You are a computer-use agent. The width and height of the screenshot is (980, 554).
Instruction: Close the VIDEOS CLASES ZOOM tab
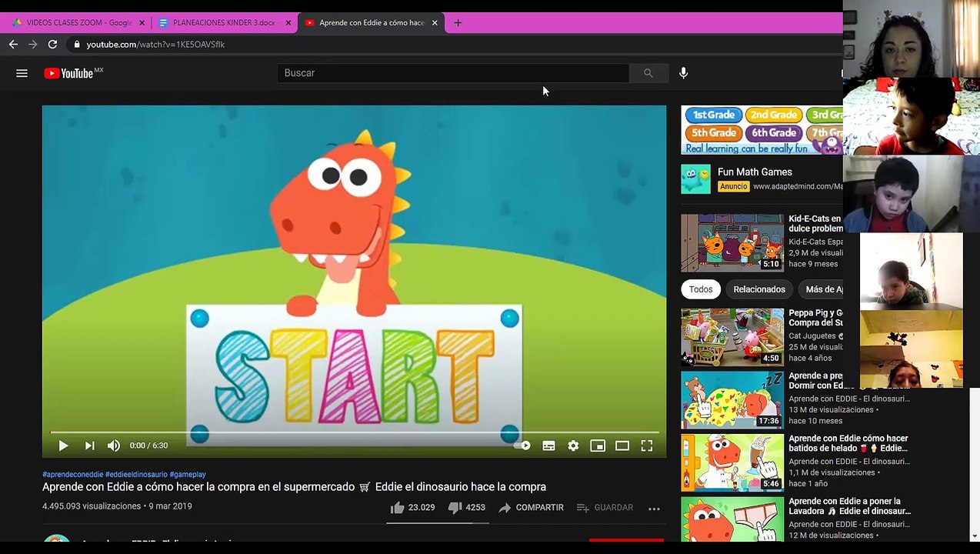click(142, 23)
